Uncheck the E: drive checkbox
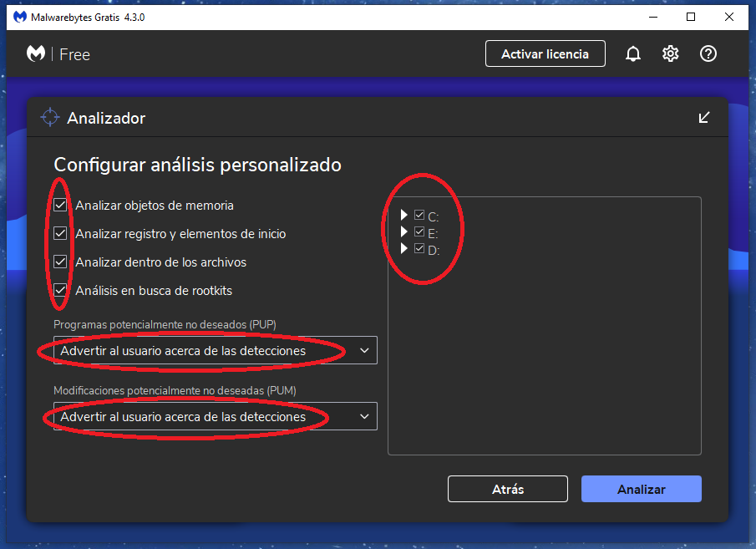 click(419, 232)
